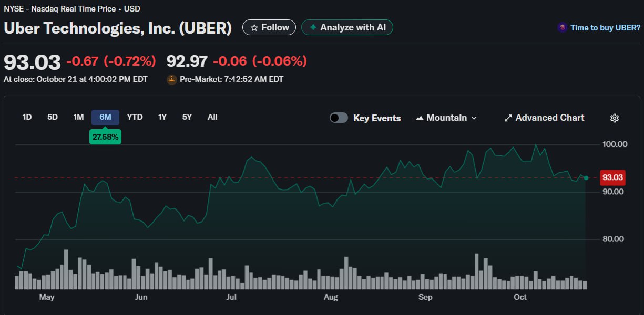Click the Mountain chart type icon

pos(420,118)
